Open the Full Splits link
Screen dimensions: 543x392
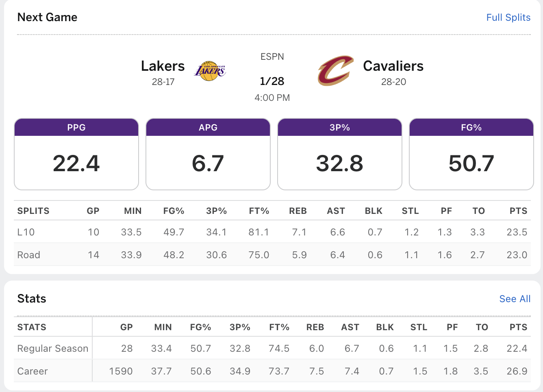coord(508,17)
